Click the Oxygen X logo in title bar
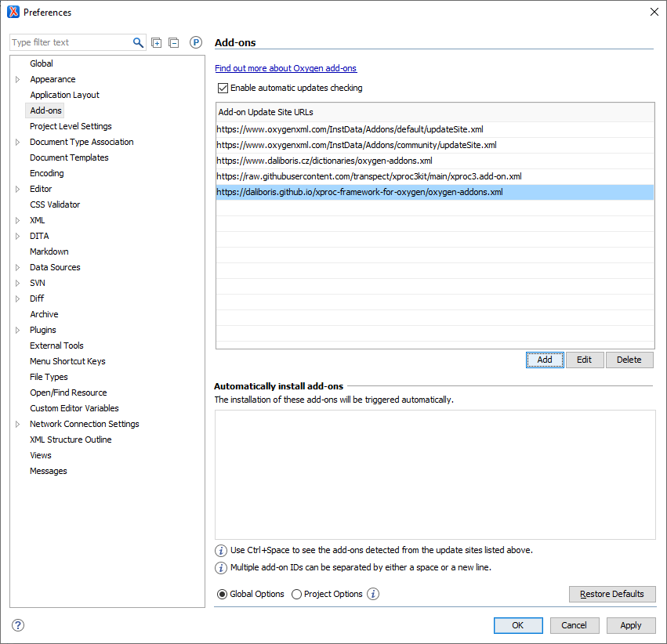The height and width of the screenshot is (644, 667). pos(13,12)
